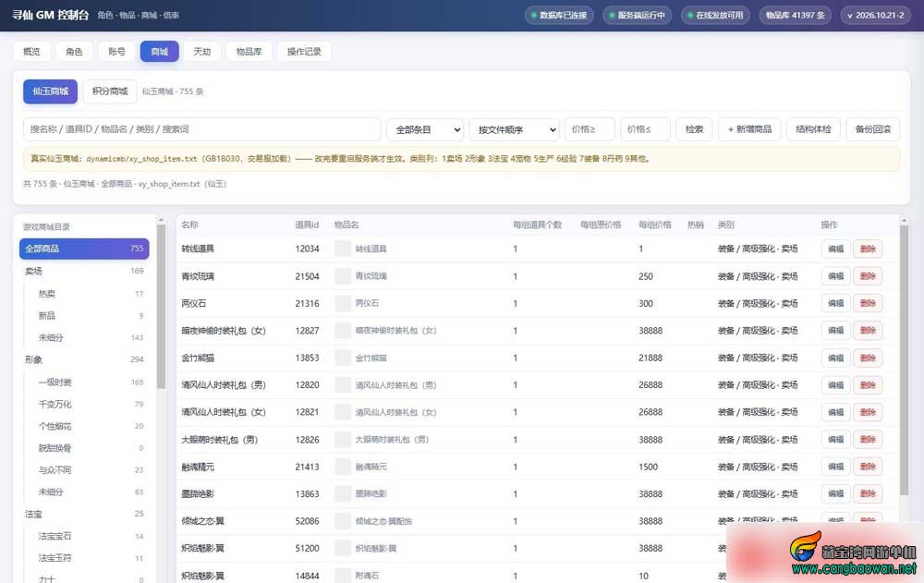Delete the 青纹琉璃 row
The width and height of the screenshot is (924, 583).
click(868, 276)
